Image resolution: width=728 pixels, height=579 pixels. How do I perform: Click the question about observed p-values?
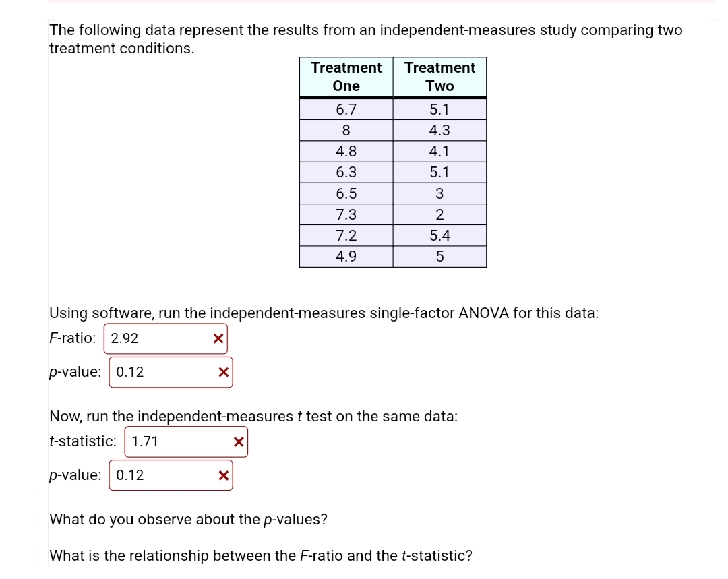tap(188, 519)
